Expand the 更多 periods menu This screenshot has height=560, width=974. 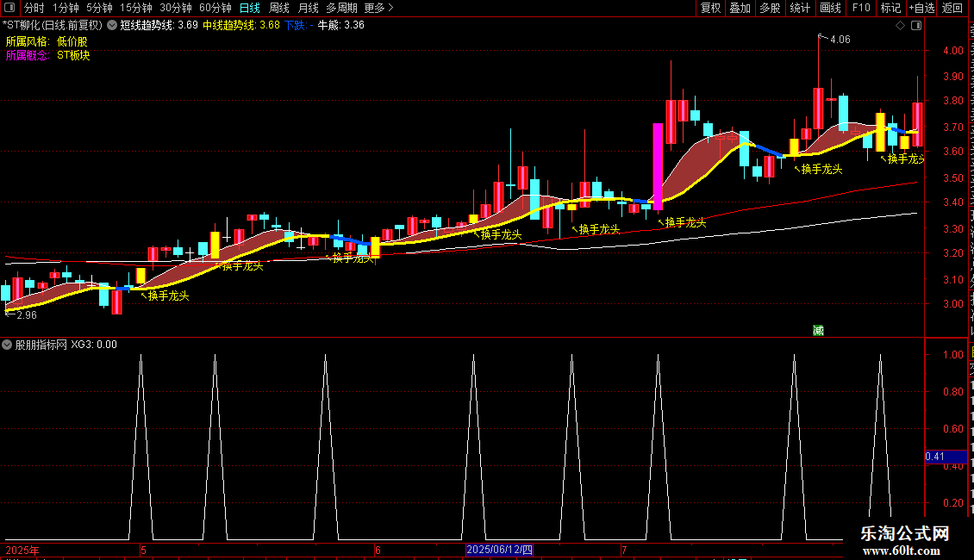[x=379, y=8]
